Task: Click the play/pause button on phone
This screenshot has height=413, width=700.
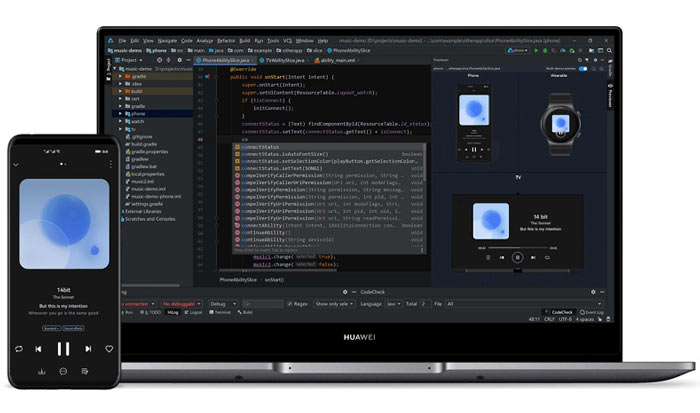Action: click(63, 349)
